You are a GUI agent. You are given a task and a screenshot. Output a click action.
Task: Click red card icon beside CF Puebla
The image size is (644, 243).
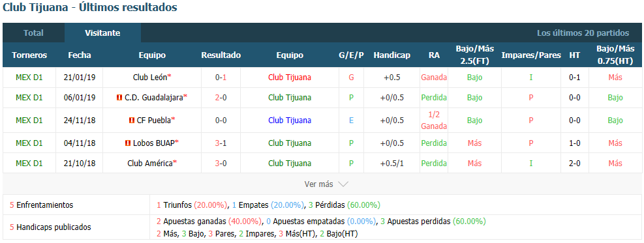pyautogui.click(x=132, y=121)
